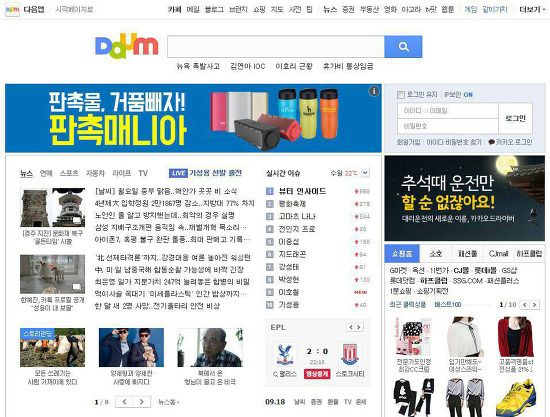
Task: Open 웹툰 in top menu
Action: point(447,9)
